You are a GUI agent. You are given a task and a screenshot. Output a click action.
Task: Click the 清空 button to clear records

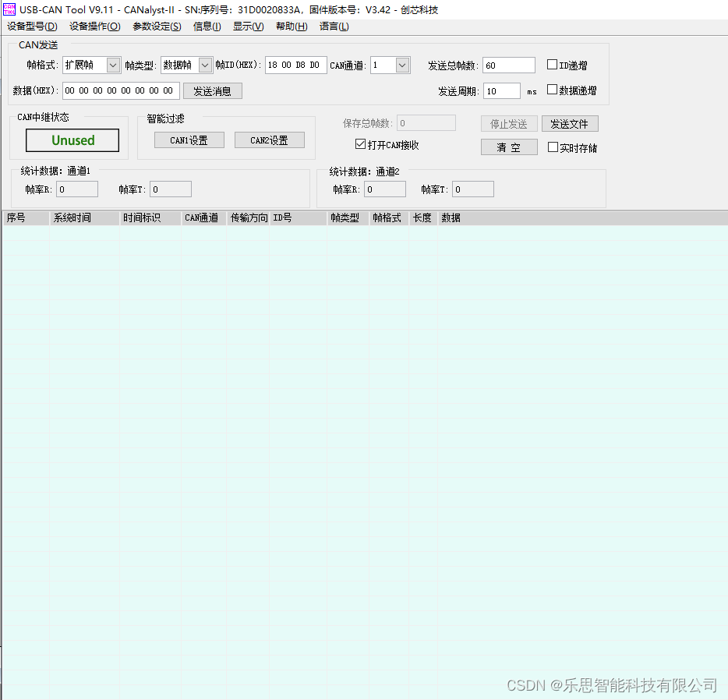[509, 147]
